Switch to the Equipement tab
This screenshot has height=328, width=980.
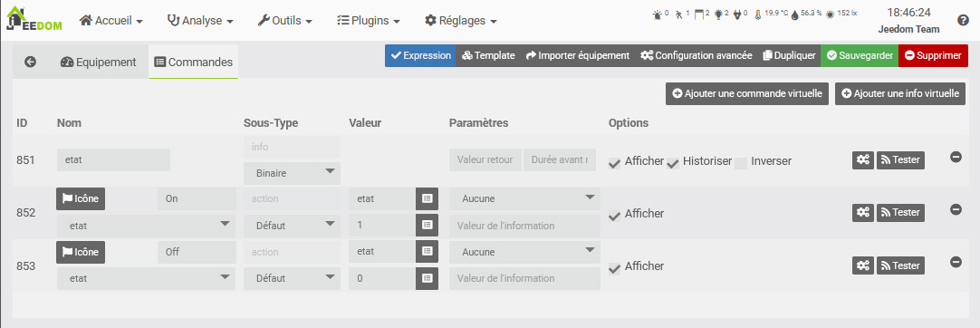pos(98,62)
